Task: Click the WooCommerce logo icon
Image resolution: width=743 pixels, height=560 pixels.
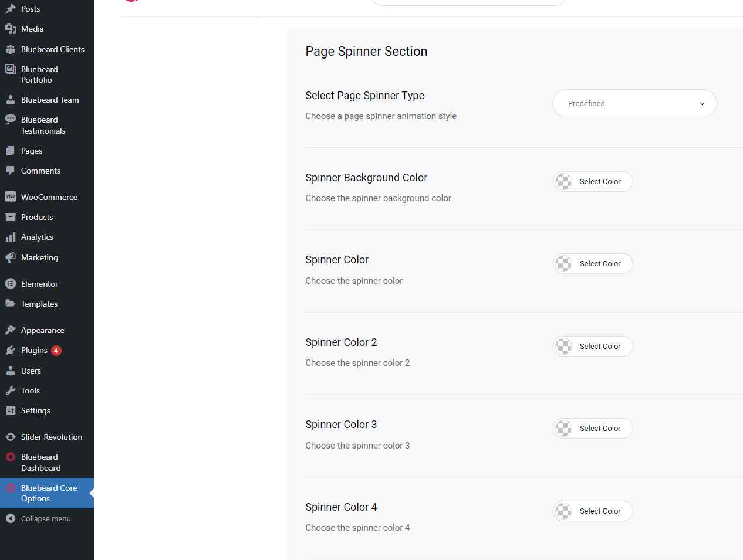Action: point(11,197)
